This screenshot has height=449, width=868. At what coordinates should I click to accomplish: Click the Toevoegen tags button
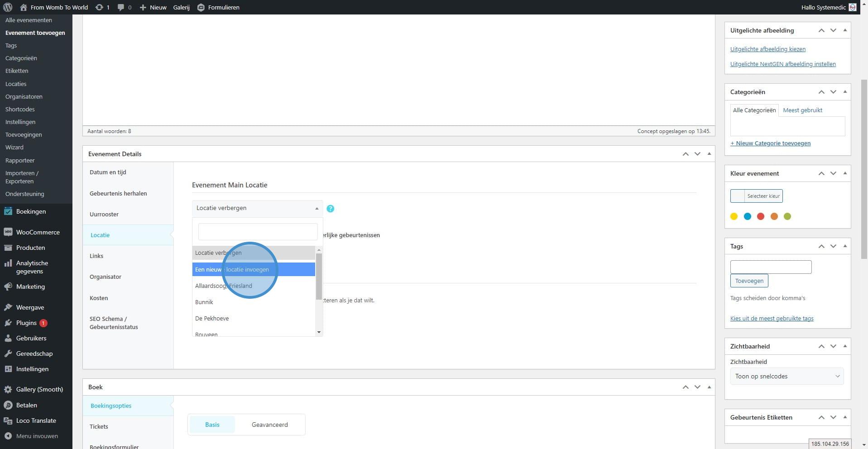click(749, 281)
